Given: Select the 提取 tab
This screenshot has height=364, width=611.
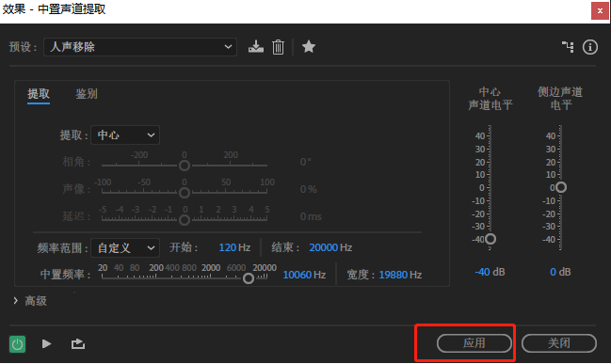Looking at the screenshot, I should 39,94.
